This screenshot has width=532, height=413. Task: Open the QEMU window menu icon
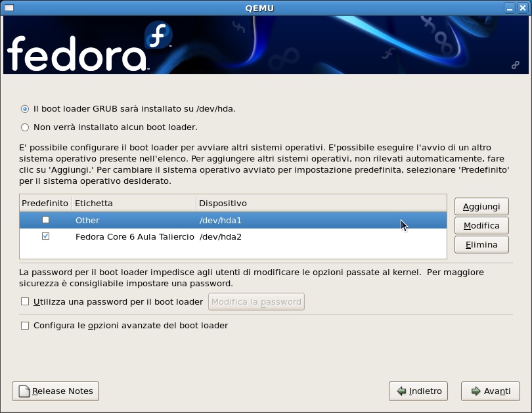point(9,8)
